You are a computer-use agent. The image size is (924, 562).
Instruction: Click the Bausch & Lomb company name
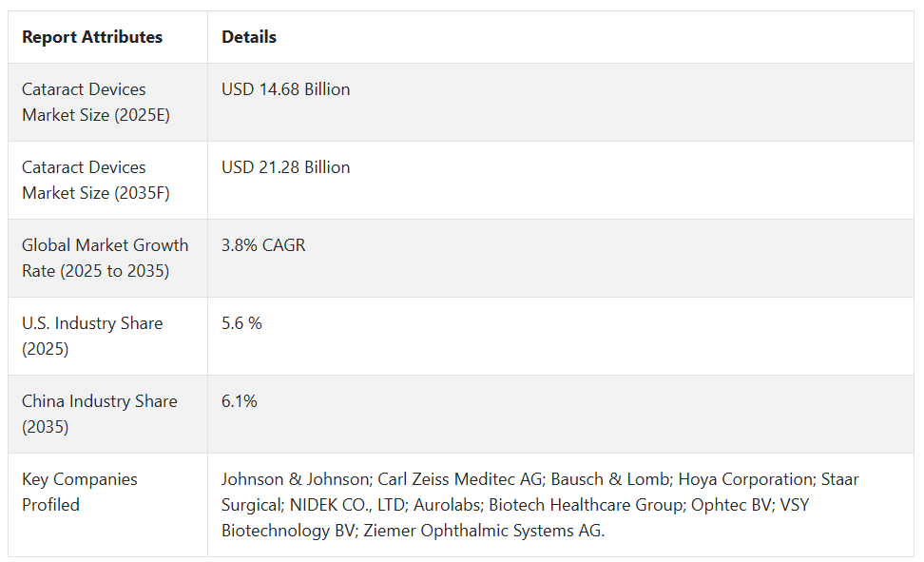611,479
